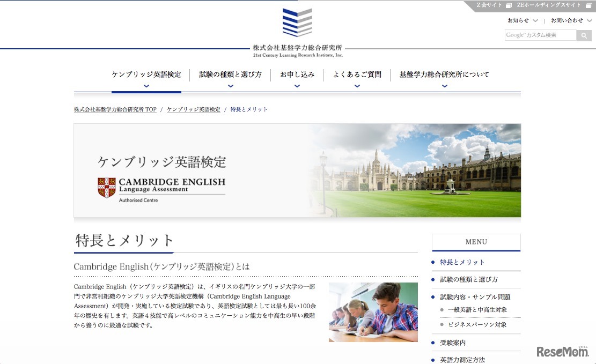This screenshot has height=364, width=596.
Task: Focus the Google カスタム検索 field
Action: pos(541,35)
